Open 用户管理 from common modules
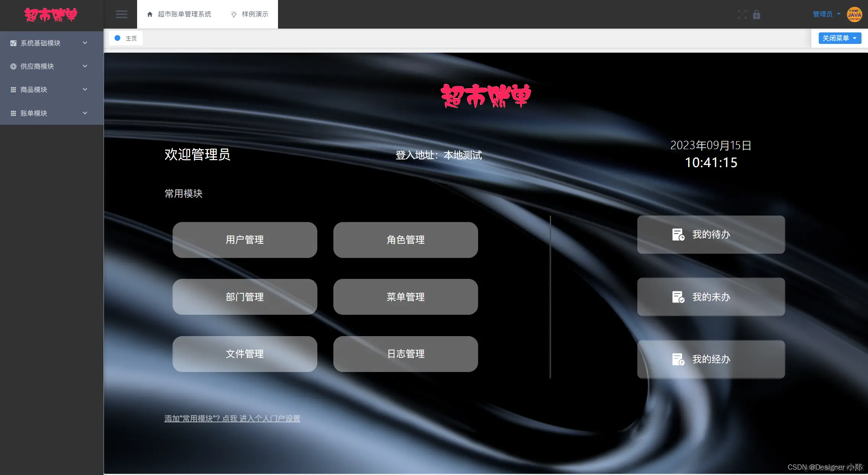 tap(244, 240)
